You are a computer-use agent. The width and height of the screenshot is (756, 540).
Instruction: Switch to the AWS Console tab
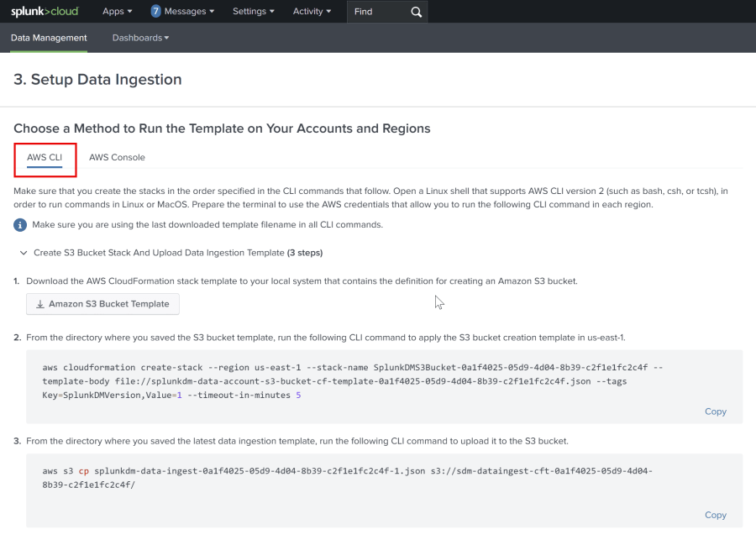[117, 157]
